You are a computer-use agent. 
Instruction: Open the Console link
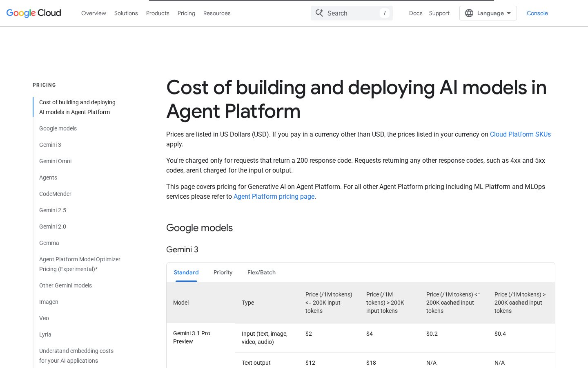click(537, 13)
